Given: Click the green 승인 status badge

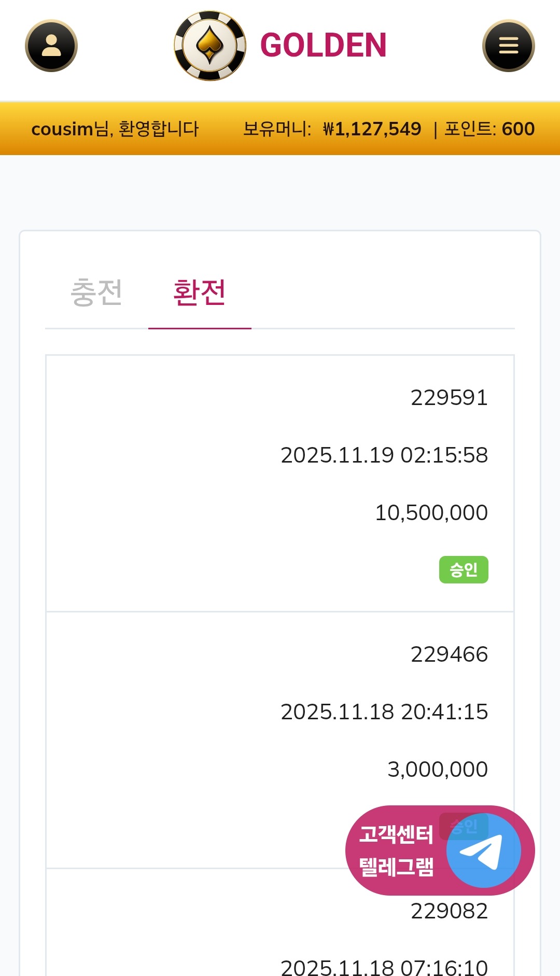Looking at the screenshot, I should point(464,569).
